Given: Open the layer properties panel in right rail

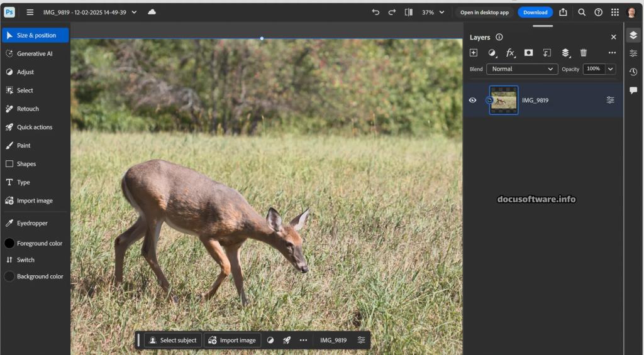Looking at the screenshot, I should tap(633, 53).
